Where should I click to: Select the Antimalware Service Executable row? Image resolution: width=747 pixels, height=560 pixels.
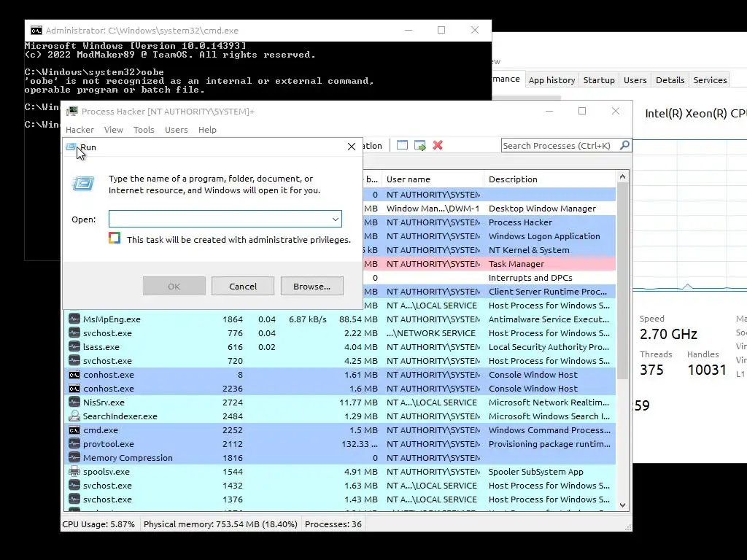340,319
